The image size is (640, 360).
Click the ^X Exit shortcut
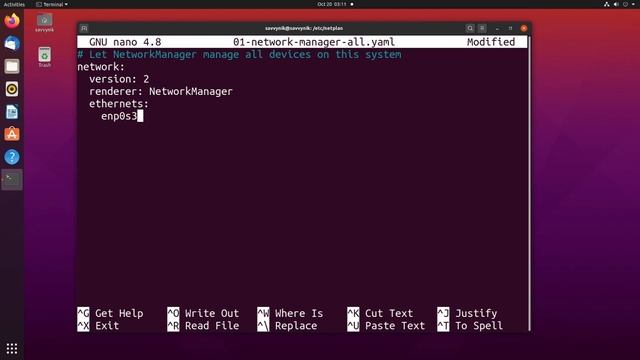click(x=98, y=326)
